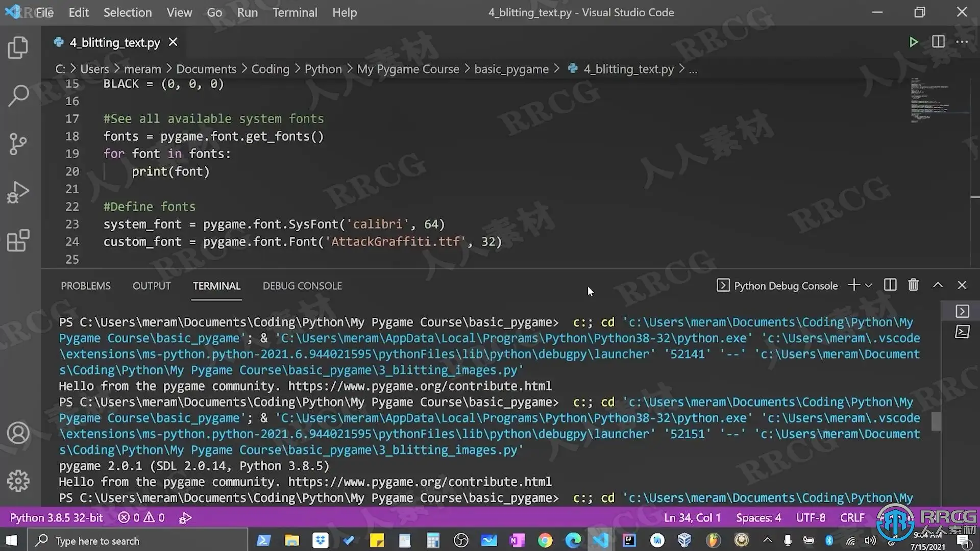Screen dimensions: 980x551
Task: Expand breadcrumb ellipsis after 4_blitting_text.py
Action: coord(693,69)
